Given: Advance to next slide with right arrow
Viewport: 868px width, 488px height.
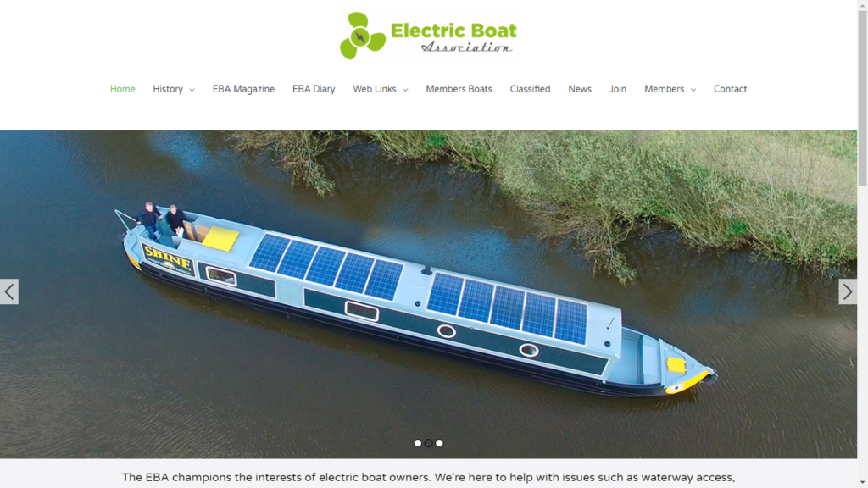Looking at the screenshot, I should point(848,291).
